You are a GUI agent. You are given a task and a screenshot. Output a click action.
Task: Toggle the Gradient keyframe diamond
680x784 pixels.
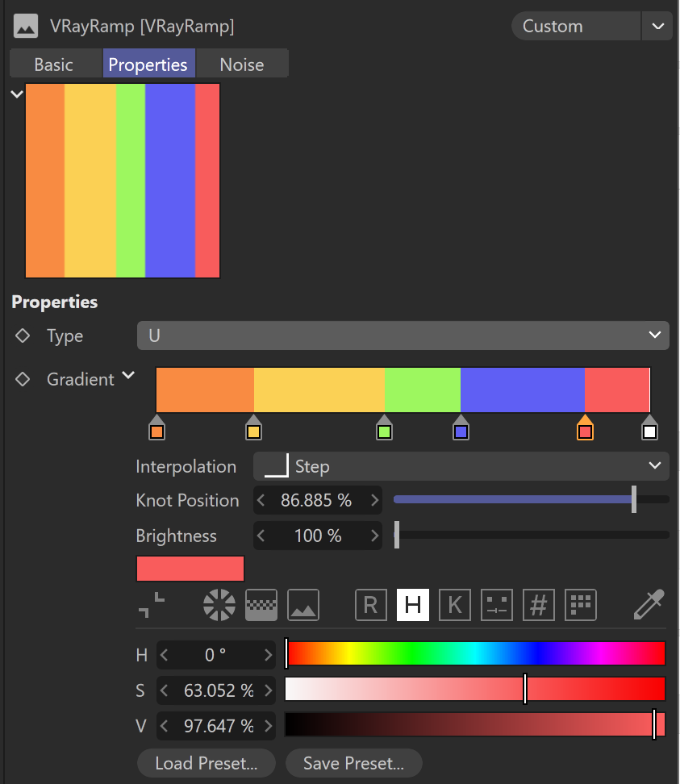click(23, 379)
